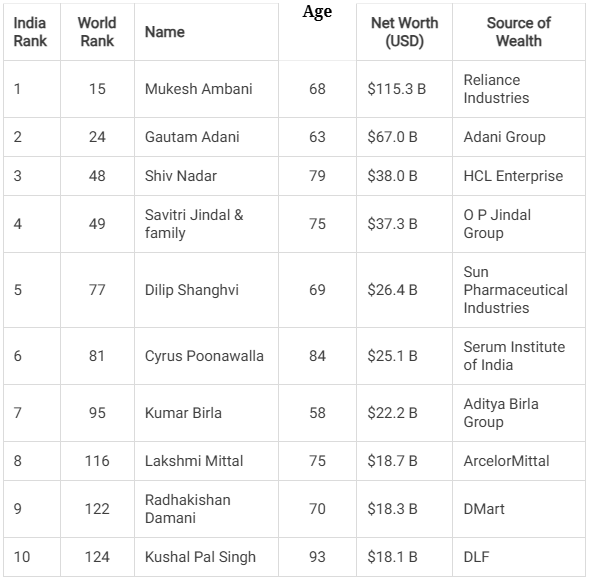Click the World Rank column header
589x581 pixels.
(x=97, y=32)
